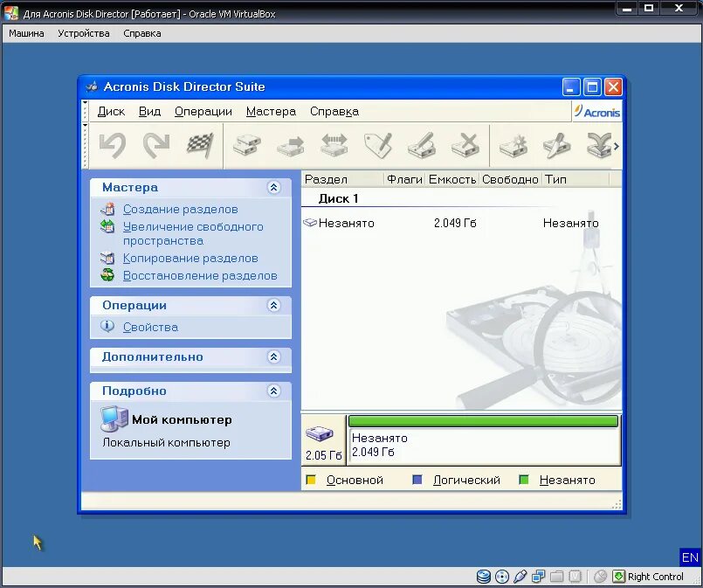Click the VirtualBox USB devices indicator
Viewport: 703px width, 588px height.
pos(520,577)
